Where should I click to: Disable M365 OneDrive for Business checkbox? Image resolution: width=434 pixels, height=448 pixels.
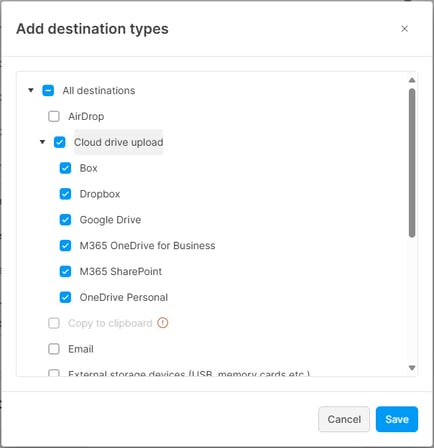pyautogui.click(x=65, y=245)
